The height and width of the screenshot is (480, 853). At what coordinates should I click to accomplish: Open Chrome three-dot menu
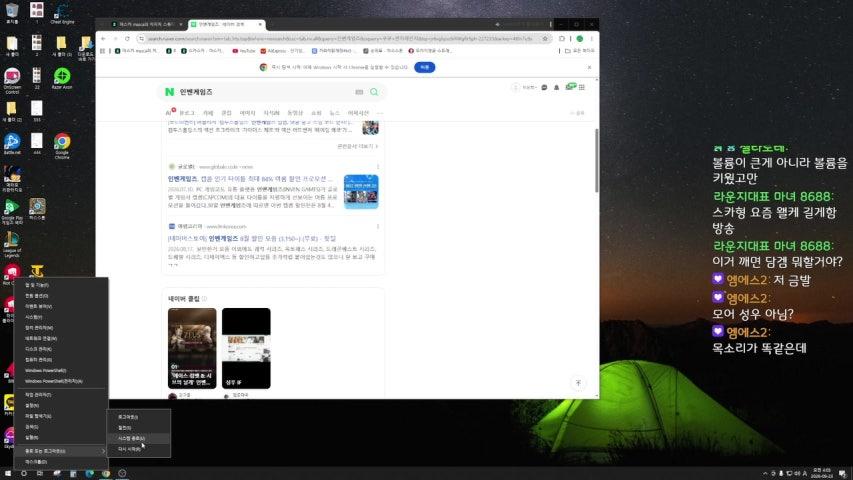(591, 39)
